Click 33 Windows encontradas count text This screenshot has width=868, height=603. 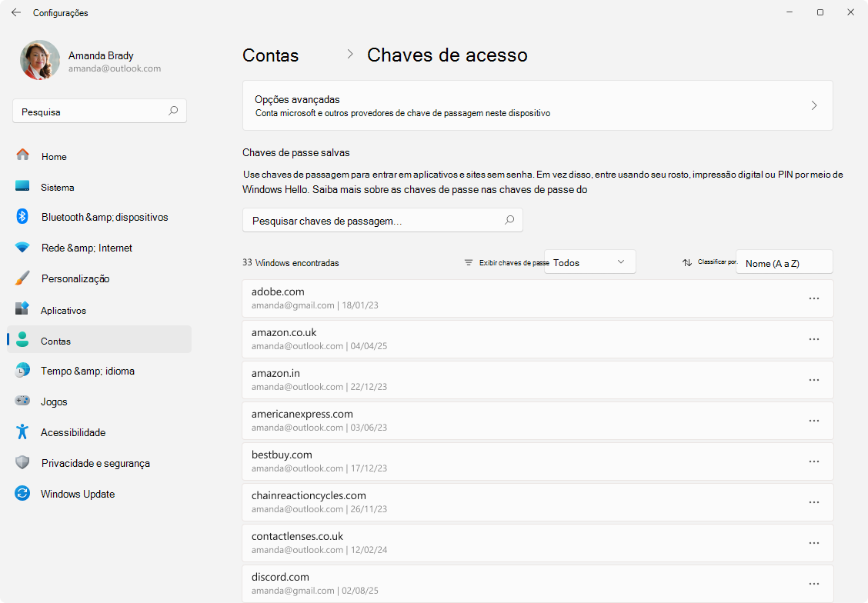(x=291, y=262)
